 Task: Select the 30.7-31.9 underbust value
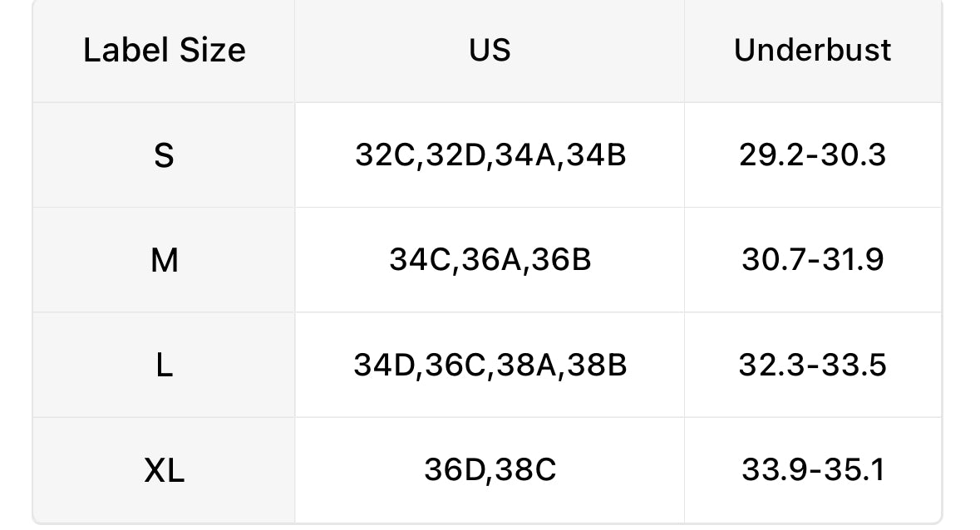pos(812,260)
